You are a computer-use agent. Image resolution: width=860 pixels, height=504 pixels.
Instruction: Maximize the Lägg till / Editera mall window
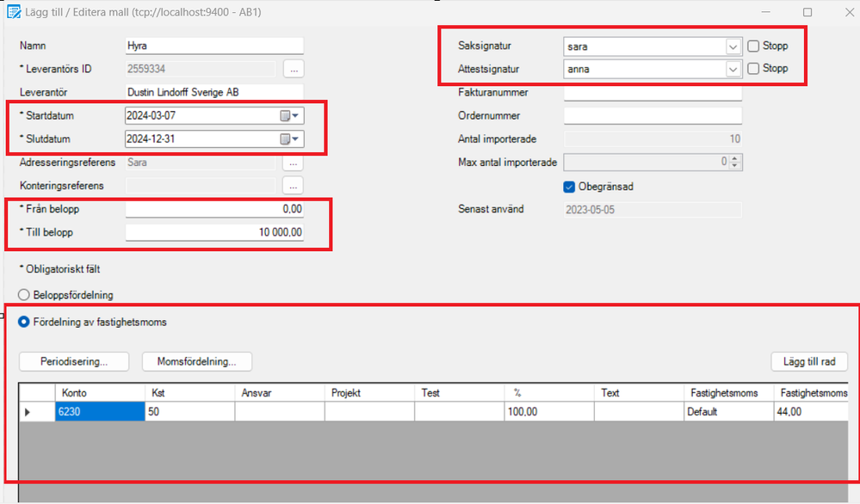pos(807,12)
